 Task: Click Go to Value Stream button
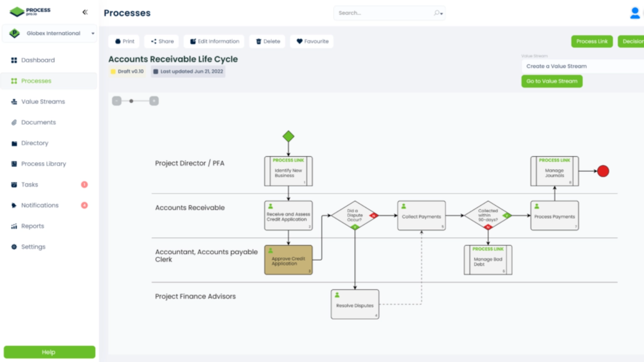coord(552,81)
